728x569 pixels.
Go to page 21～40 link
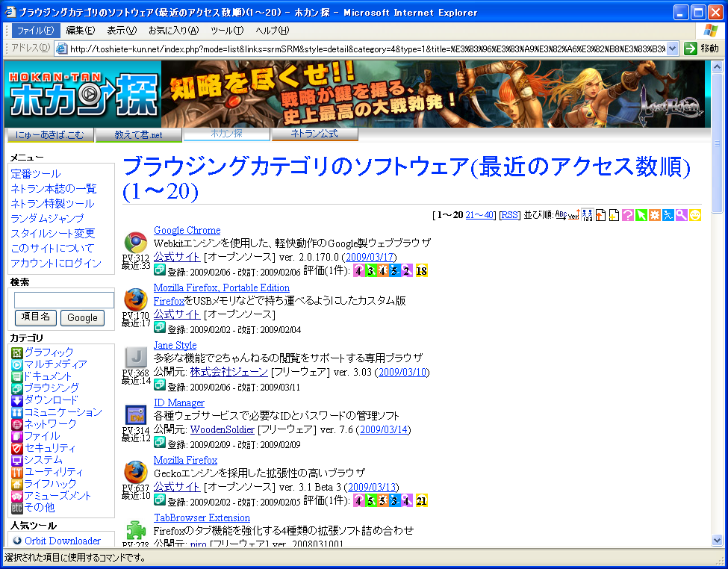(x=479, y=215)
